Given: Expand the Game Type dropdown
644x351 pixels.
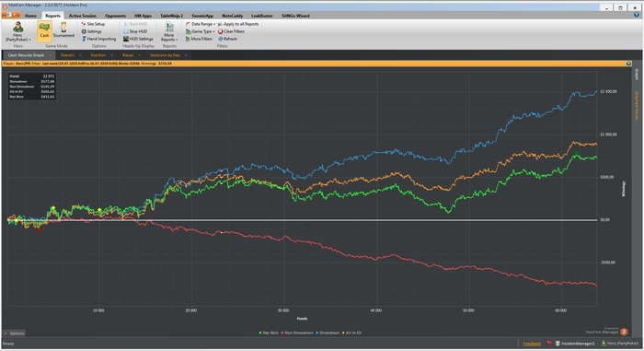Looking at the screenshot, I should point(200,31).
